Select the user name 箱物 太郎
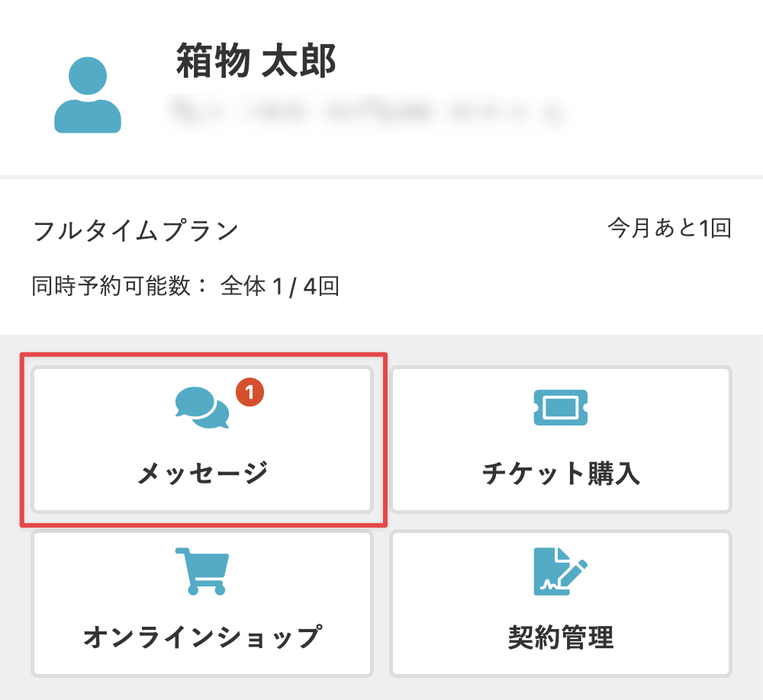This screenshot has width=763, height=700. (x=256, y=60)
